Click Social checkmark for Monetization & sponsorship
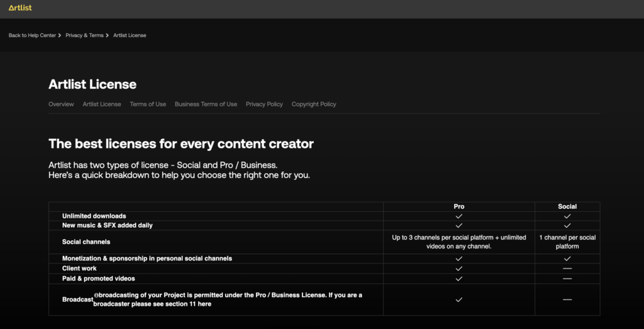Screen dimensions: 644x329 [x=567, y=259]
